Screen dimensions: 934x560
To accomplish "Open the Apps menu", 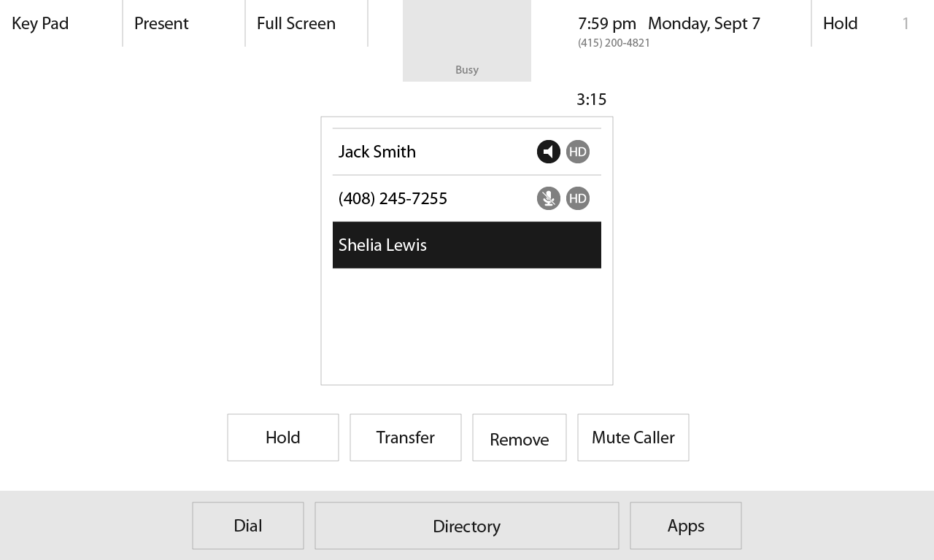I will point(686,526).
